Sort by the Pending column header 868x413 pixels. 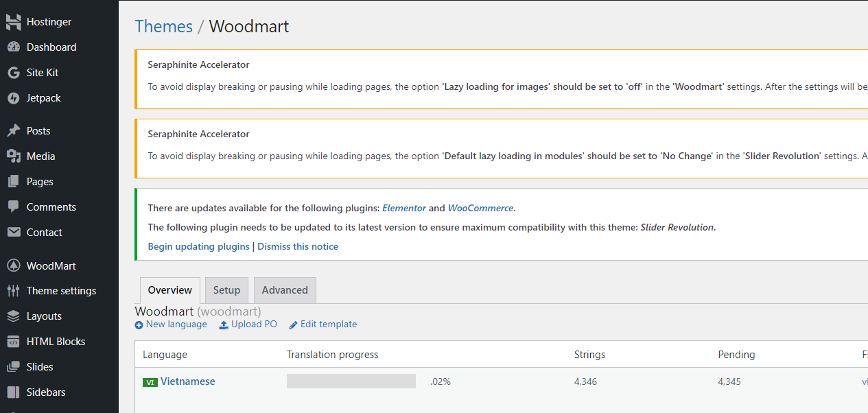coord(736,355)
